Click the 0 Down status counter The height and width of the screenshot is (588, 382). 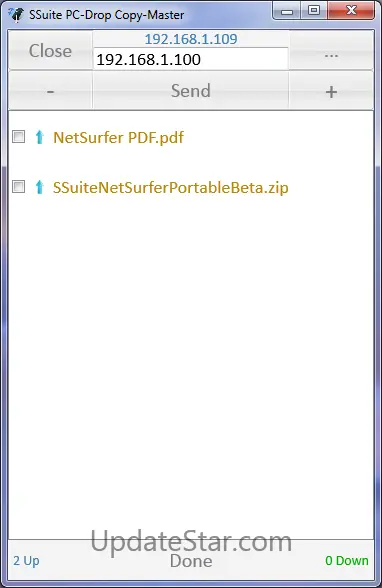pos(347,561)
